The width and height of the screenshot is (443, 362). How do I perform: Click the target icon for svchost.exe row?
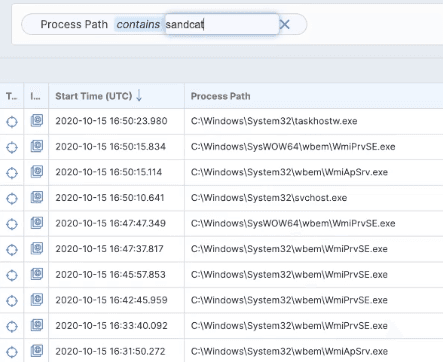(12, 199)
